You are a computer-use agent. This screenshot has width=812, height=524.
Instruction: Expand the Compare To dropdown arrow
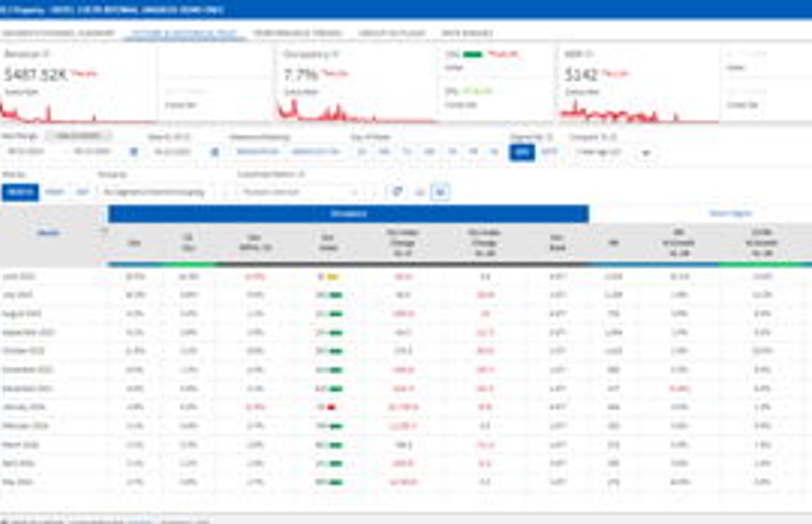646,152
